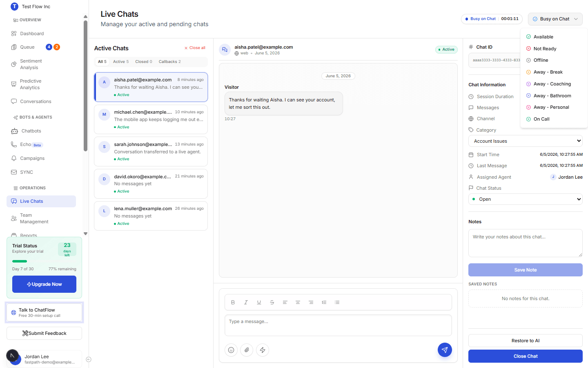Image resolution: width=588 pixels, height=368 pixels.
Task: Click the chat notes text area
Action: pyautogui.click(x=526, y=243)
